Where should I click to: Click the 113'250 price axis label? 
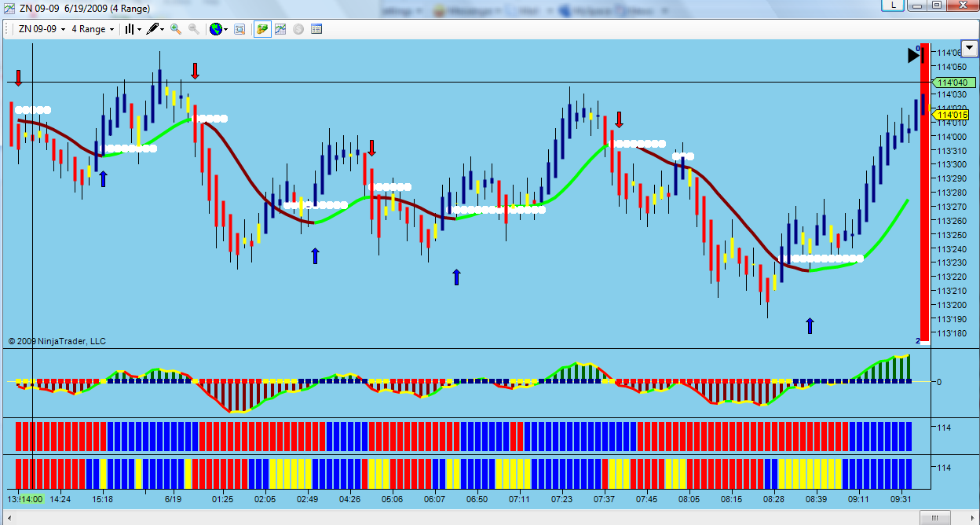(952, 235)
